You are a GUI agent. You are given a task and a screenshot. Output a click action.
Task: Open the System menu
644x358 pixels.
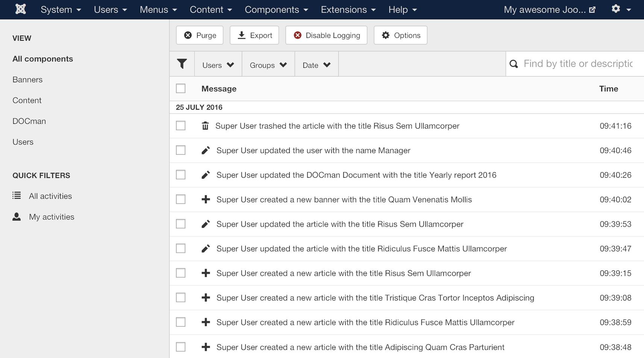61,9
